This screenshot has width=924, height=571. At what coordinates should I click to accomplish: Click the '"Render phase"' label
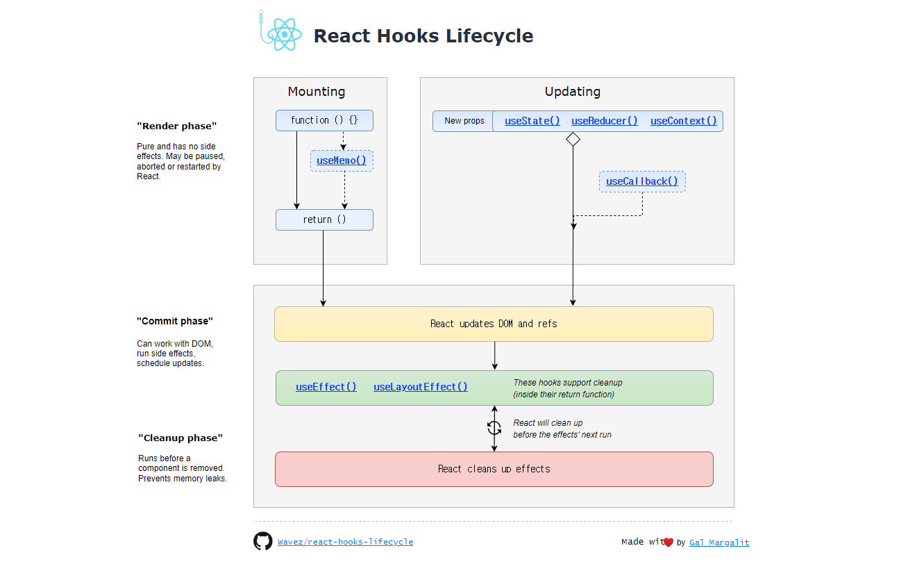pos(177,126)
